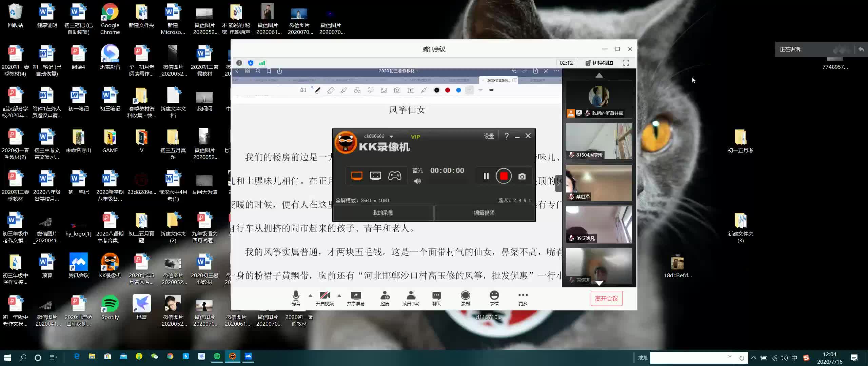Click 切换视图 switch view button
This screenshot has height=366, width=868.
[599, 63]
